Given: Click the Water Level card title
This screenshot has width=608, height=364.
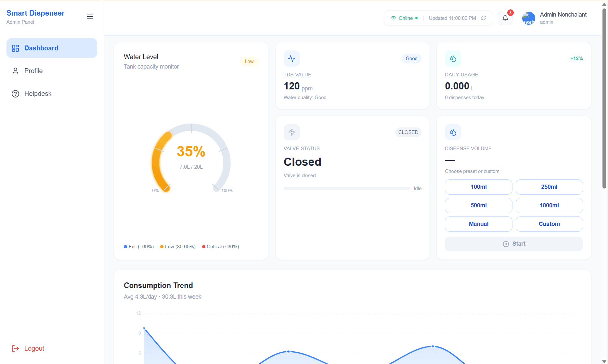Looking at the screenshot, I should click(x=141, y=57).
